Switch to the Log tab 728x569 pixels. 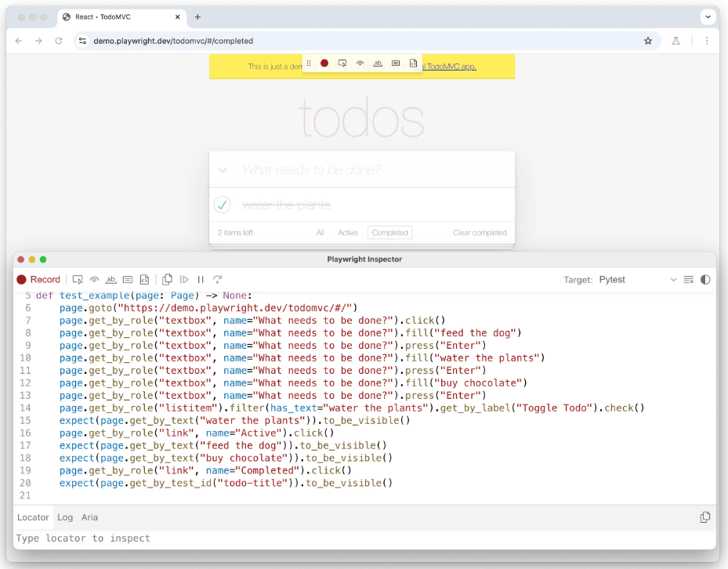pyautogui.click(x=65, y=517)
